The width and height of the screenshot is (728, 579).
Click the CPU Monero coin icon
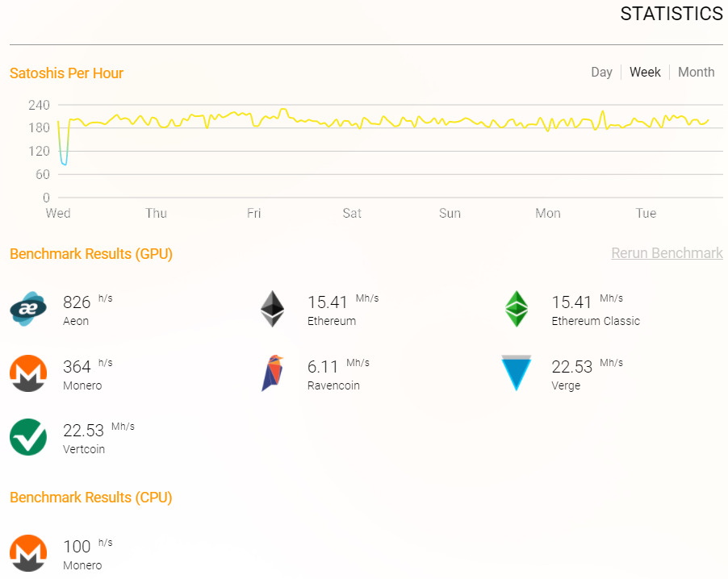pos(27,553)
